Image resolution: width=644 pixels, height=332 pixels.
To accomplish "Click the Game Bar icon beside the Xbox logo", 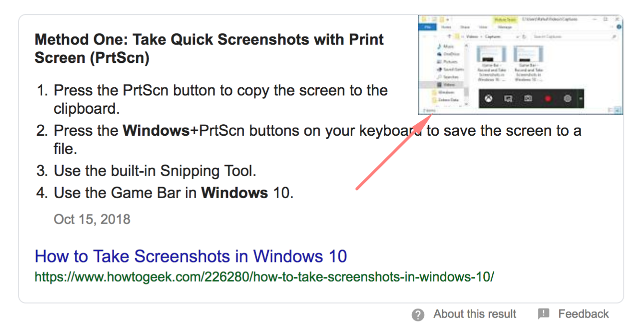I will pos(508,99).
